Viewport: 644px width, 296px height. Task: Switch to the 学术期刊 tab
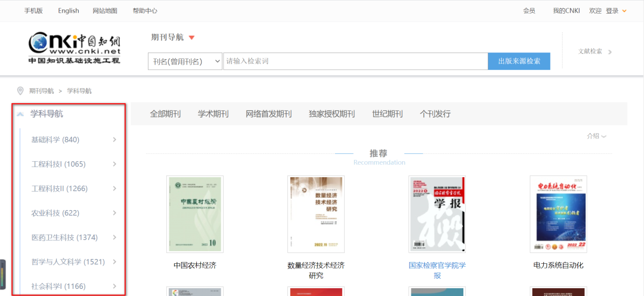click(x=213, y=114)
